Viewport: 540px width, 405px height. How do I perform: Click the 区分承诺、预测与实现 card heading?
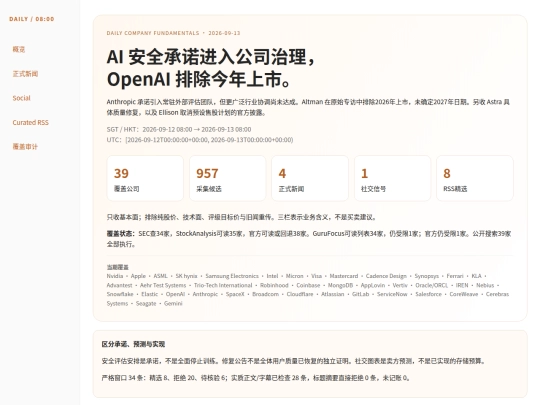133,344
